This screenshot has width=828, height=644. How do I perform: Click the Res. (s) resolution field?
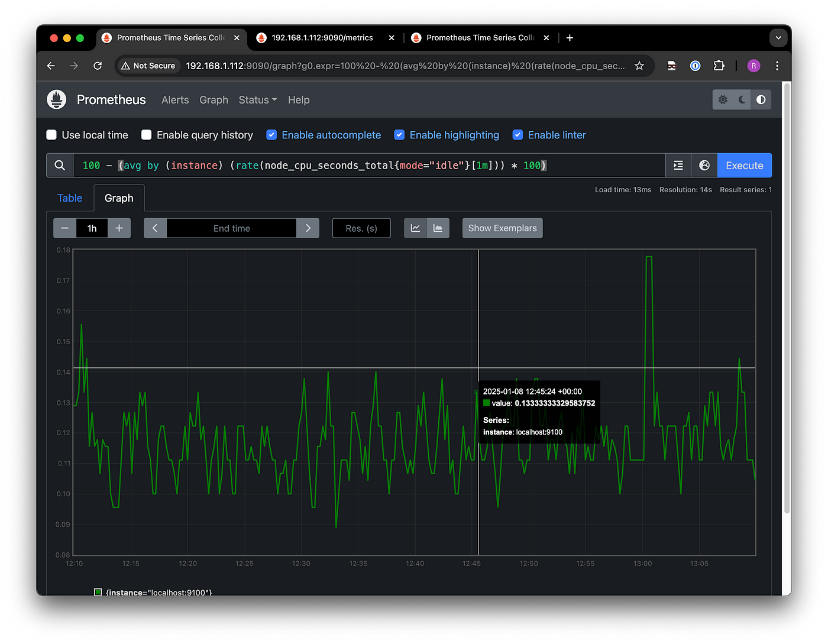point(361,228)
